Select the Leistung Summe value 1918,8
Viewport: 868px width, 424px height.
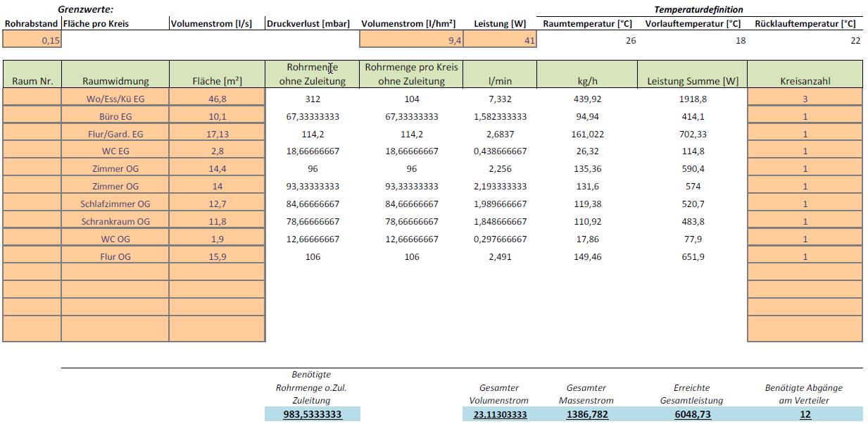[692, 99]
